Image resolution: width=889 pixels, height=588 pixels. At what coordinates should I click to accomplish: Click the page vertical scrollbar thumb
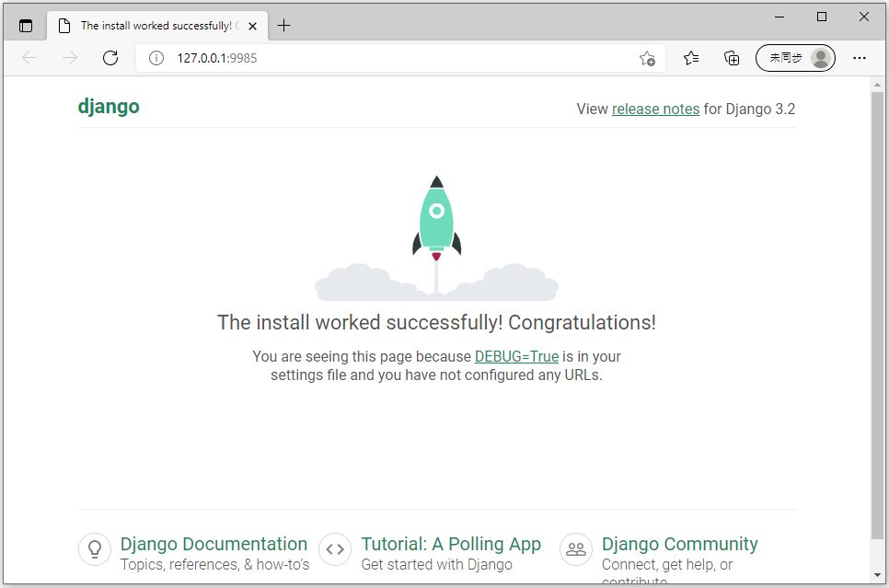click(877, 316)
